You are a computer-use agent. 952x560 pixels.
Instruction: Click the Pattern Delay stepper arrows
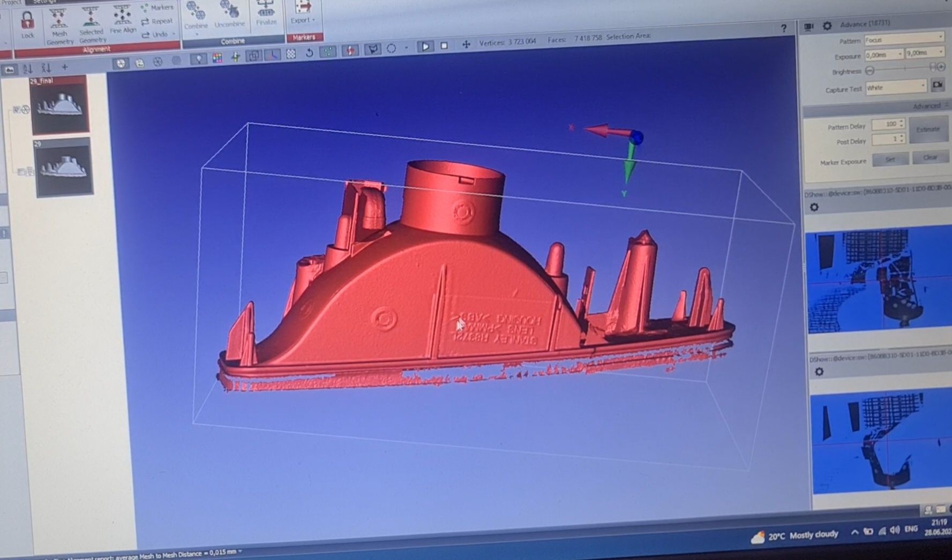click(902, 124)
